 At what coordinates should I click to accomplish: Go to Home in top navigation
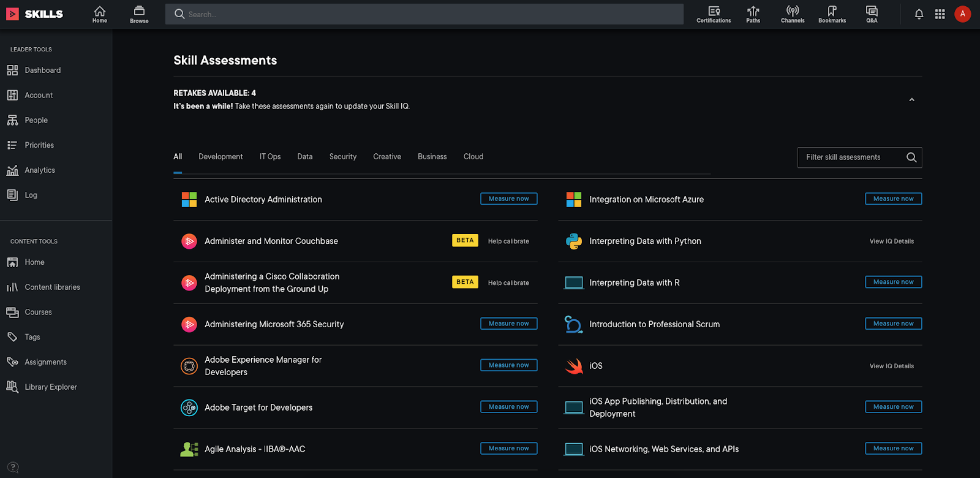coord(100,14)
